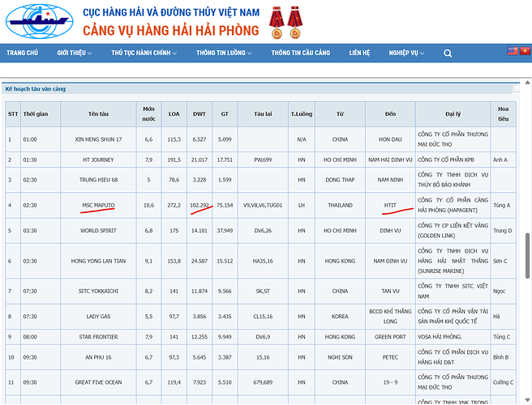
Task: Switch language with the Vietnam flag icon
Action: [x=525, y=51]
